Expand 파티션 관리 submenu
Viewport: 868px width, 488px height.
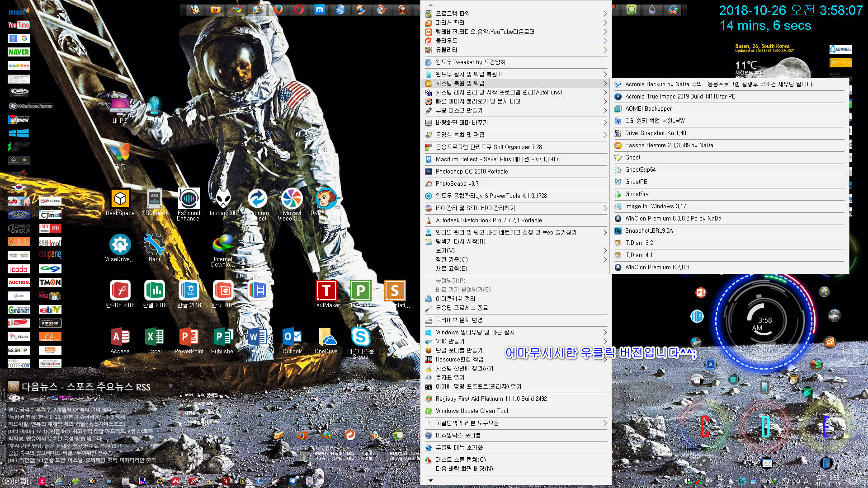(516, 23)
